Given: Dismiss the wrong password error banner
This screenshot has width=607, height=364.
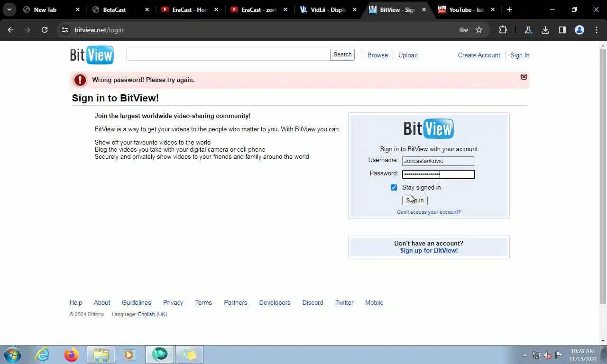Looking at the screenshot, I should [x=524, y=77].
